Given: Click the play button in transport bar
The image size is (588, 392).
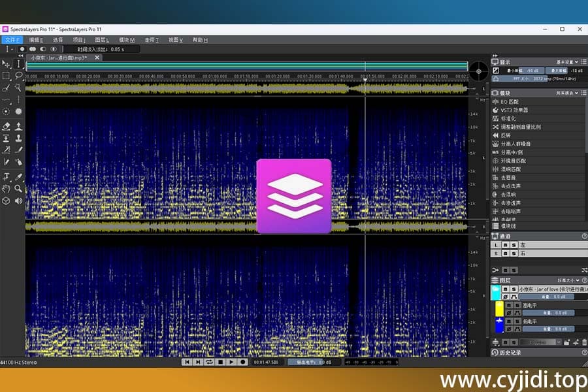Looking at the screenshot, I should click(231, 362).
